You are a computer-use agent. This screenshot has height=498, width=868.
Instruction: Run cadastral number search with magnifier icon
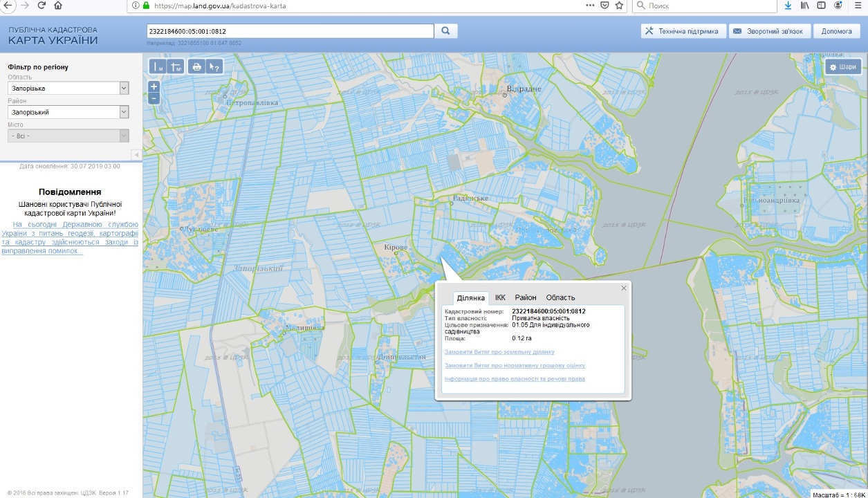[x=446, y=31]
